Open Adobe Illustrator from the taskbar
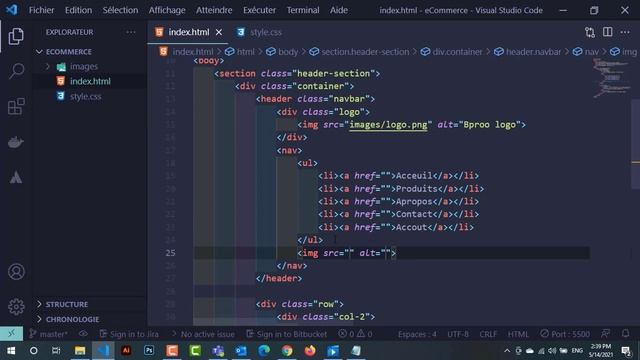 click(x=126, y=350)
